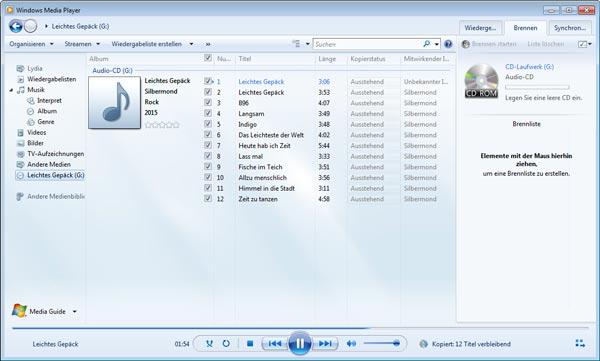Switch to the Wiedergabe tab

(x=480, y=28)
